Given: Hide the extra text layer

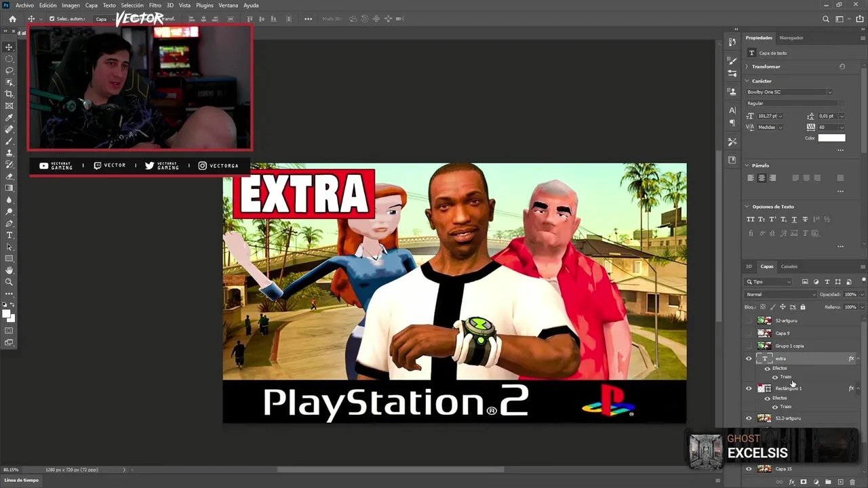Looking at the screenshot, I should click(749, 359).
